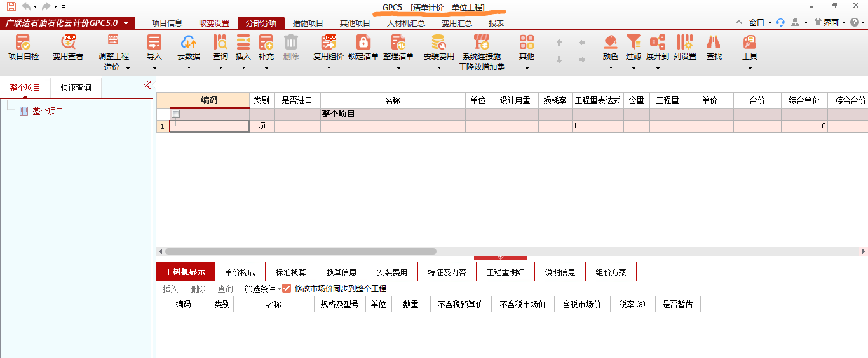Switch to the 其他项目 tab
The width and height of the screenshot is (868, 358).
pyautogui.click(x=355, y=23)
